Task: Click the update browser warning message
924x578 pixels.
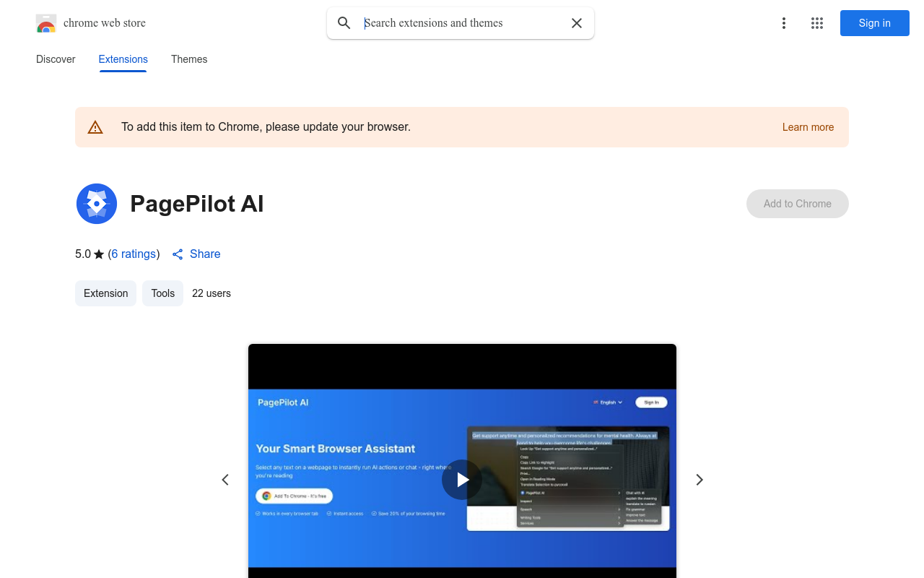Action: click(x=266, y=127)
